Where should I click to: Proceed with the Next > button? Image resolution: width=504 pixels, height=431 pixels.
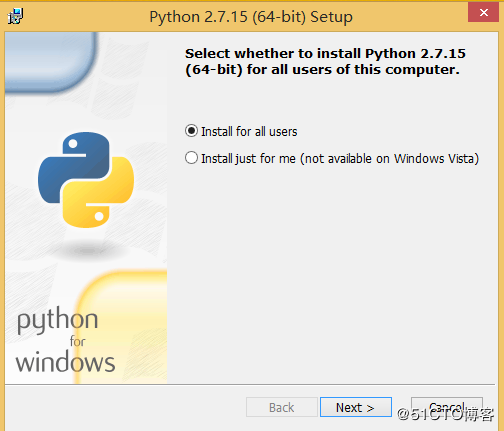356,407
